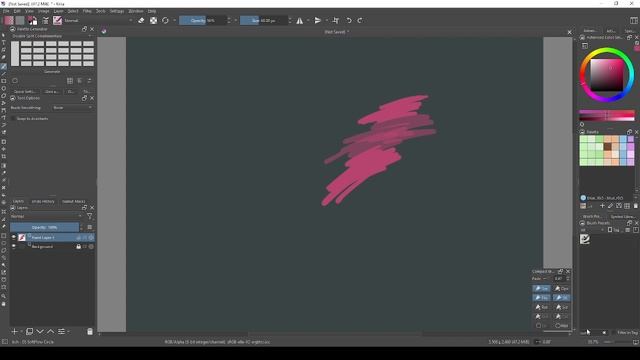The width and height of the screenshot is (640, 360).
Task: Open the layer blending mode dropdown
Action: 46,216
